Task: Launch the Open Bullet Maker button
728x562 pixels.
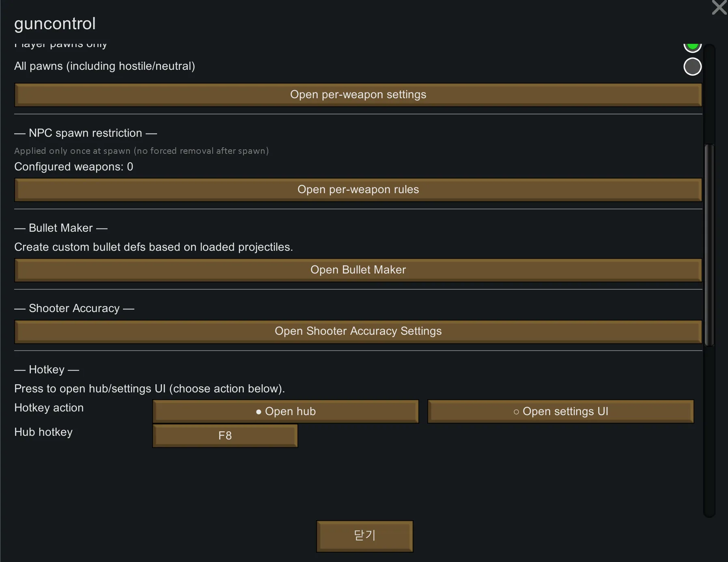Action: pos(358,270)
